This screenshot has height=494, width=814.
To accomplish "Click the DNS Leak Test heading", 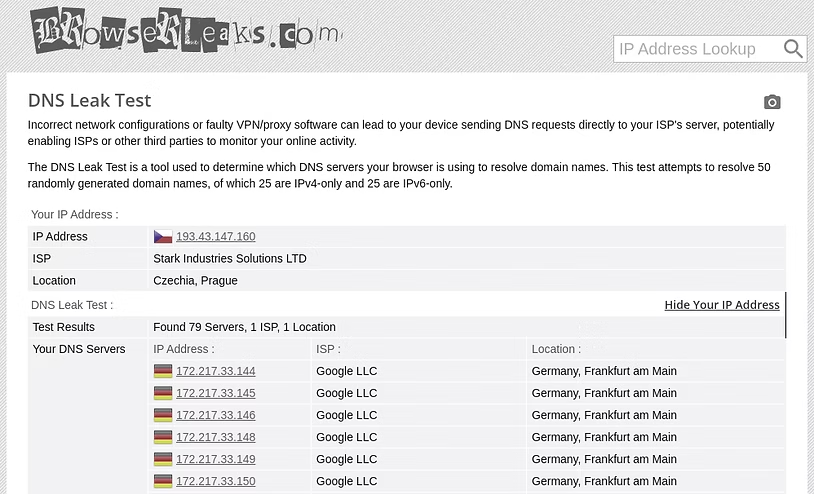I will [x=89, y=100].
